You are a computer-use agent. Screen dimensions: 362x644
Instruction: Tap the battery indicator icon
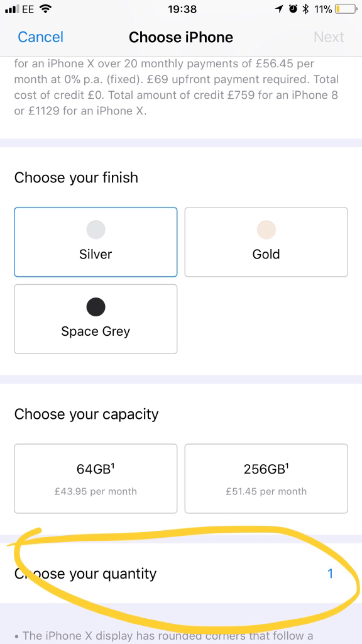(346, 9)
